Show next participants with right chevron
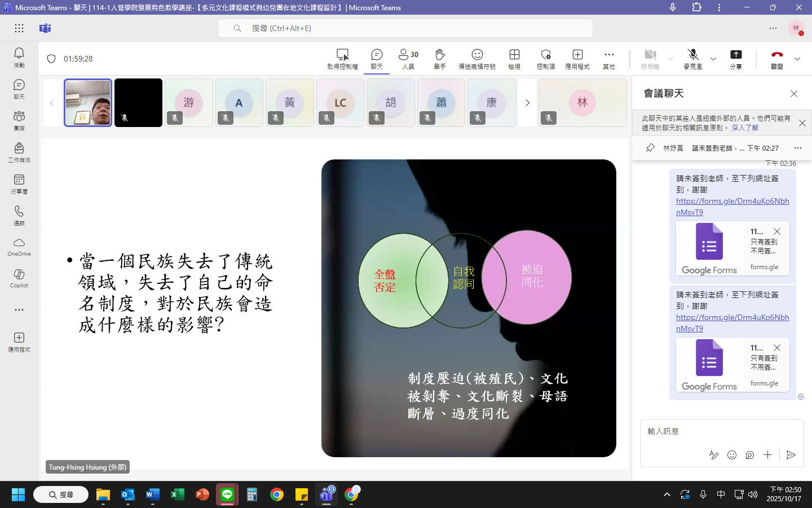Screen dimensions: 812x508 527,103
